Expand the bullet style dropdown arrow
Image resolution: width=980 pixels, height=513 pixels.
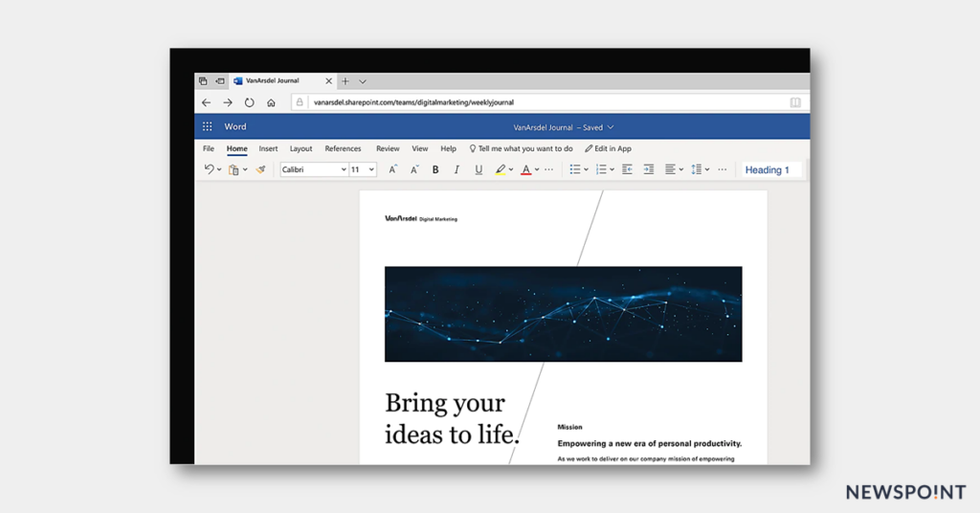coord(586,169)
